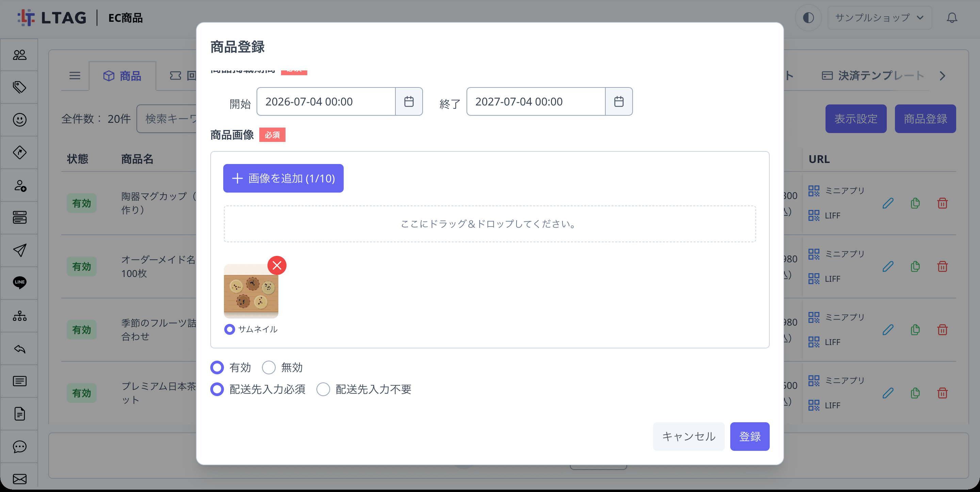Open the end date calendar picker
The width and height of the screenshot is (980, 492).
coord(619,101)
